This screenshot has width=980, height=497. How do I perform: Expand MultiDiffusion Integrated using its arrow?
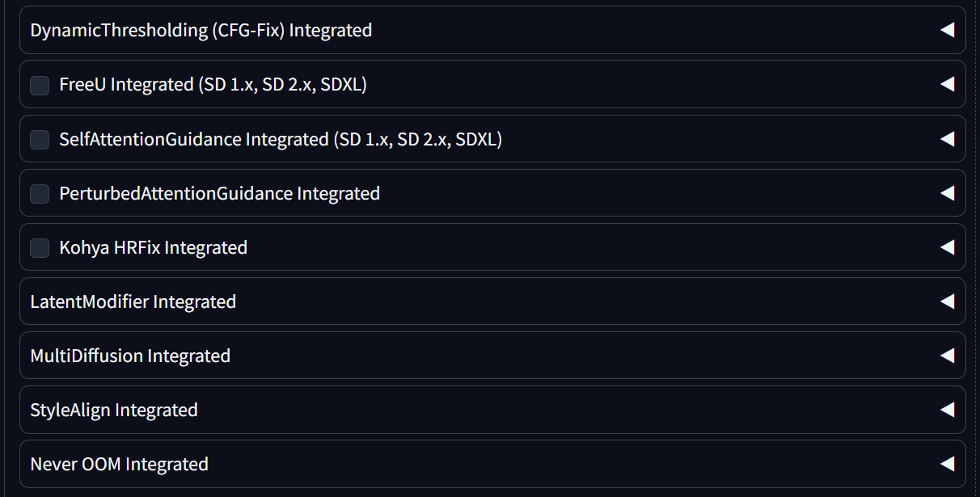[947, 356]
